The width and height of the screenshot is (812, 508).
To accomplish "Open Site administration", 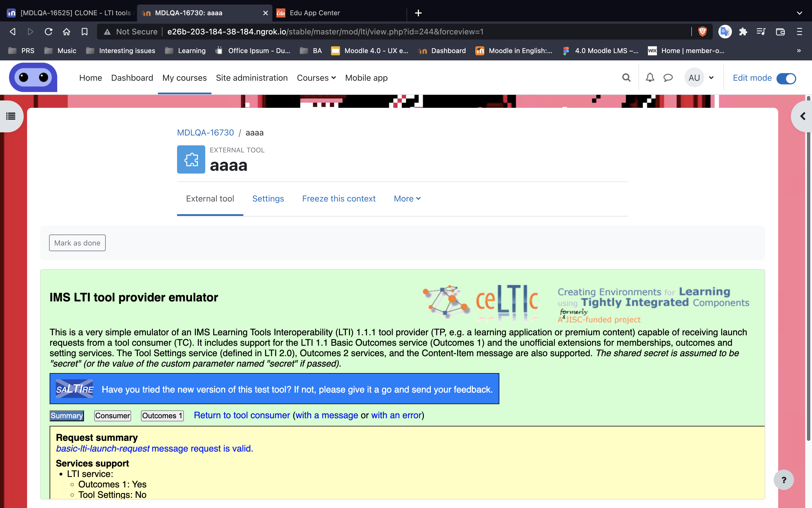I will point(252,78).
